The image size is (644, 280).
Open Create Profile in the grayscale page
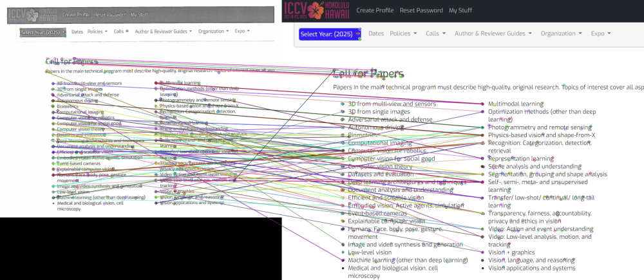pyautogui.click(x=76, y=15)
